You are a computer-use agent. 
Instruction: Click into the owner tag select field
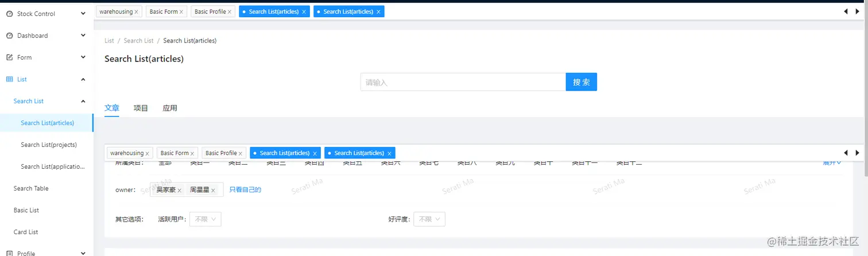pyautogui.click(x=185, y=190)
